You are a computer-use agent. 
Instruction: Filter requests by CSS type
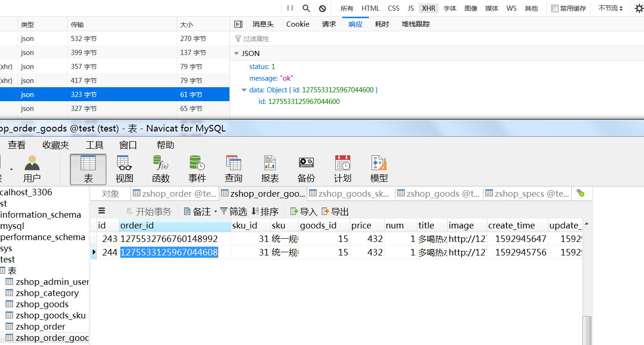point(394,8)
